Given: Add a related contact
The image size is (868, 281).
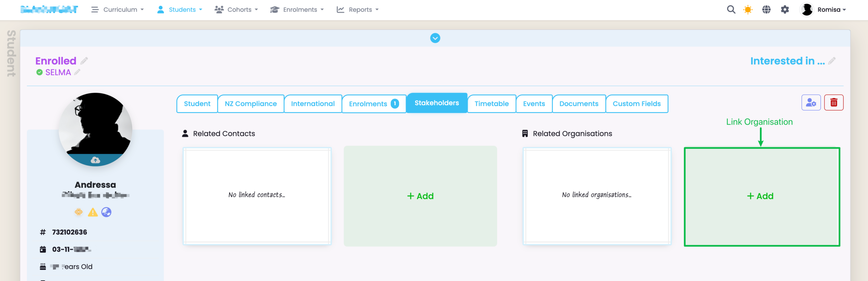Looking at the screenshot, I should [420, 196].
